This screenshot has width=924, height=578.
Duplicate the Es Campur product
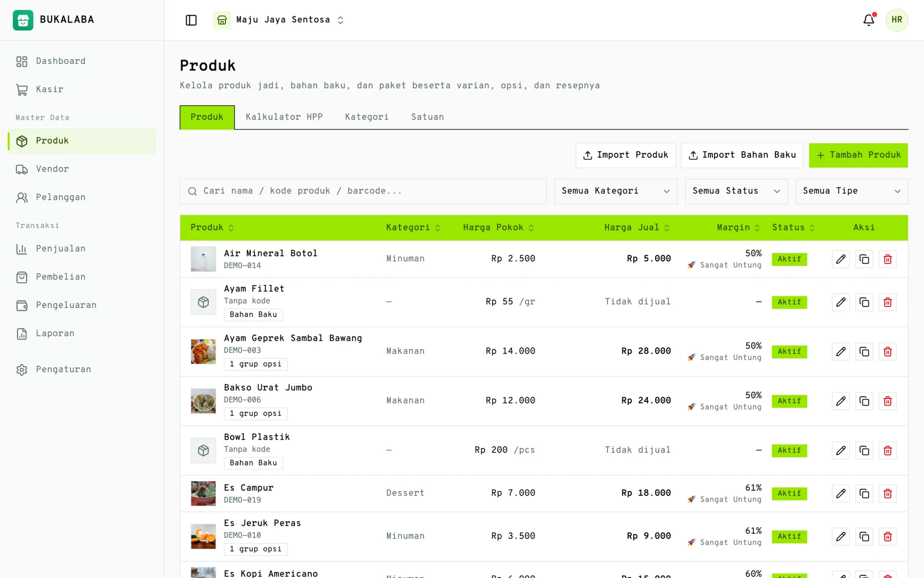pyautogui.click(x=864, y=493)
